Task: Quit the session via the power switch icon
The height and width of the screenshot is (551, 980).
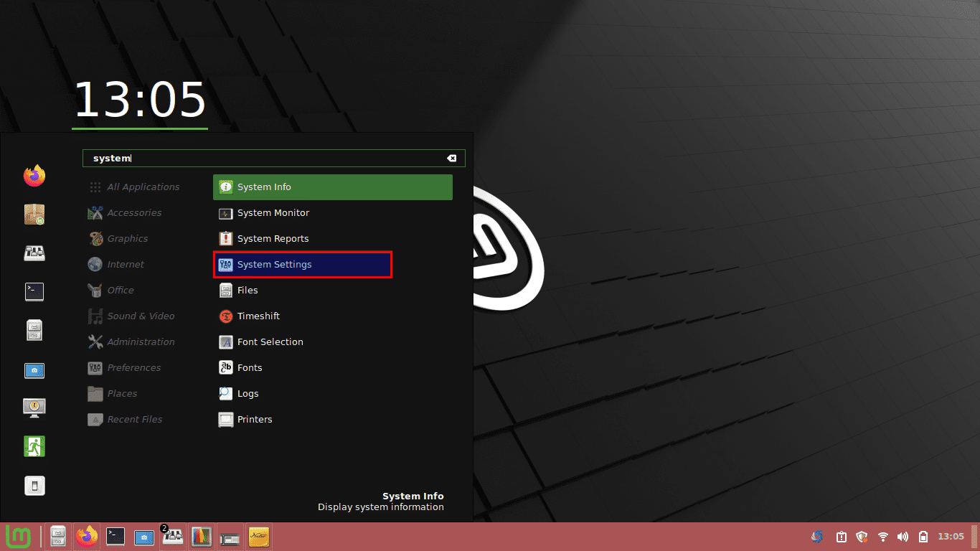Action: pos(34,485)
